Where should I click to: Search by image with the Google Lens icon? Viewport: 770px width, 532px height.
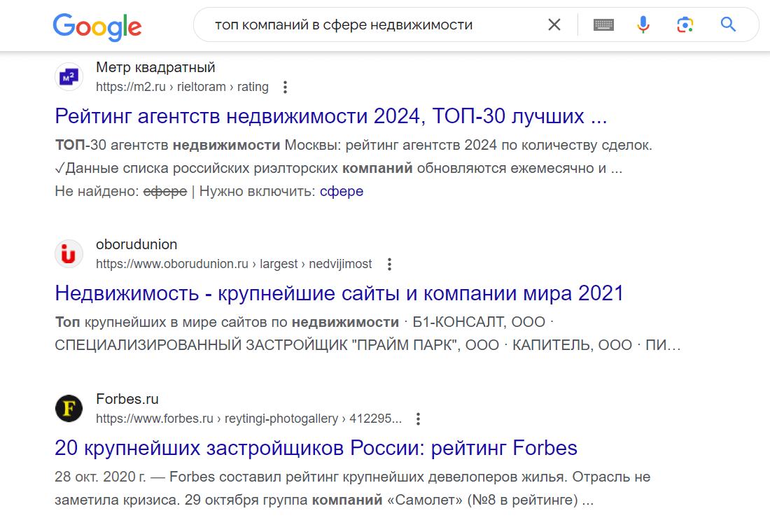coord(685,24)
